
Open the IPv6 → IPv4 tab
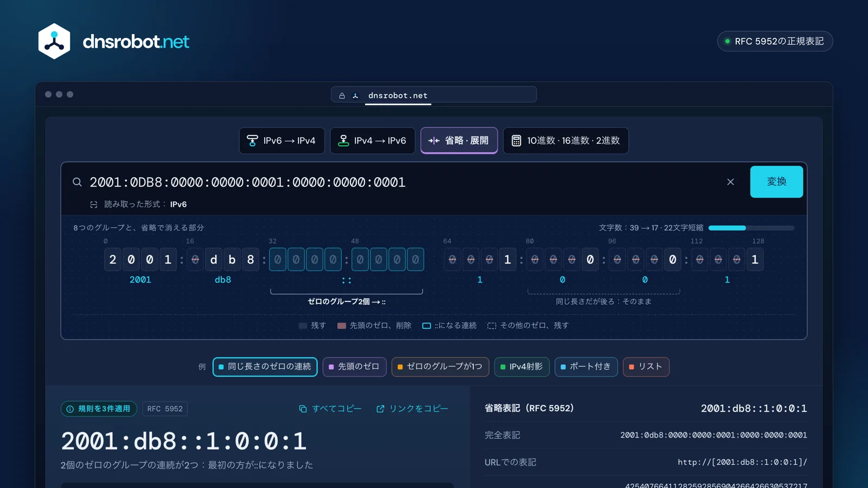click(282, 141)
